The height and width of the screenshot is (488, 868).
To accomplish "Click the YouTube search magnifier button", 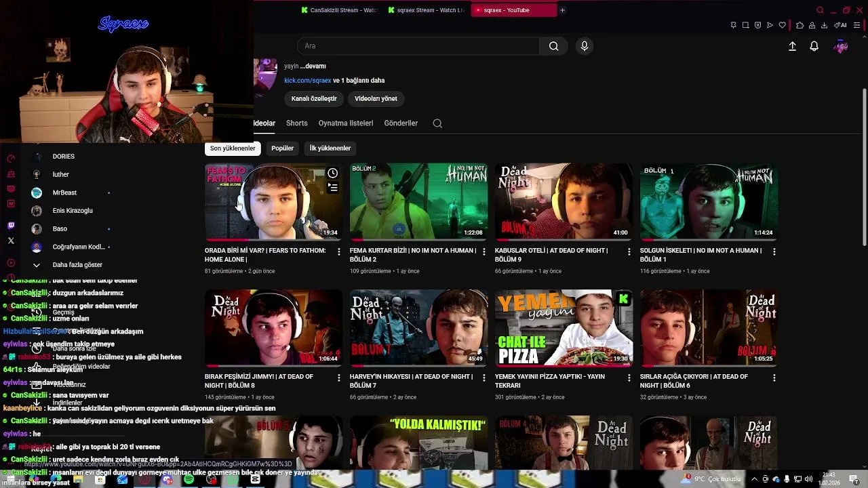I will click(x=554, y=46).
